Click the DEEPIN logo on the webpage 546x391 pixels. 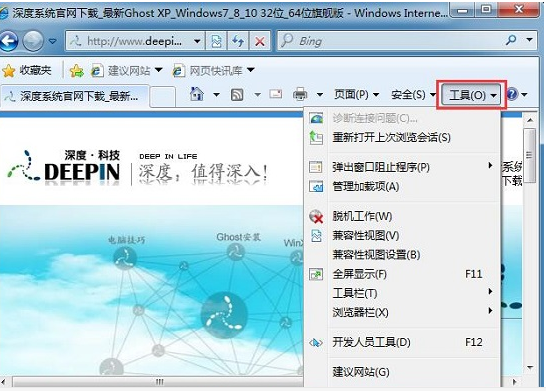[x=64, y=167]
